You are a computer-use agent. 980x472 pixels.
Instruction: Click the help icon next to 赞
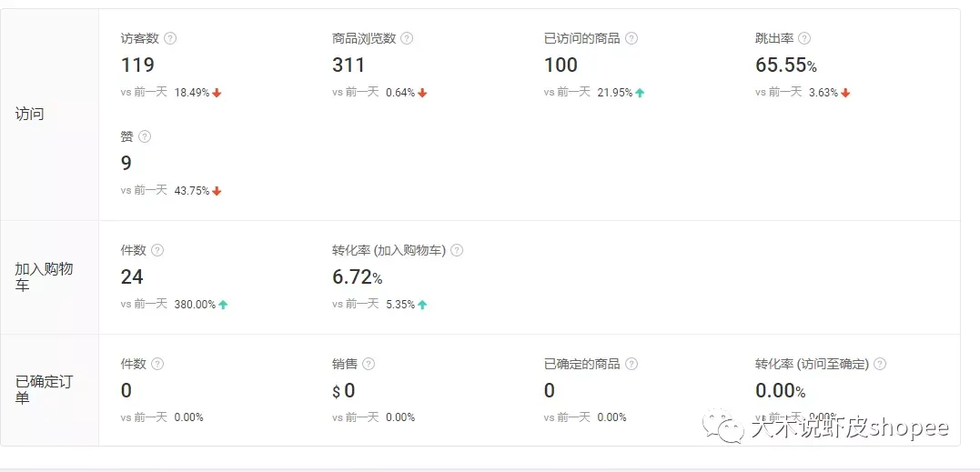(x=145, y=136)
